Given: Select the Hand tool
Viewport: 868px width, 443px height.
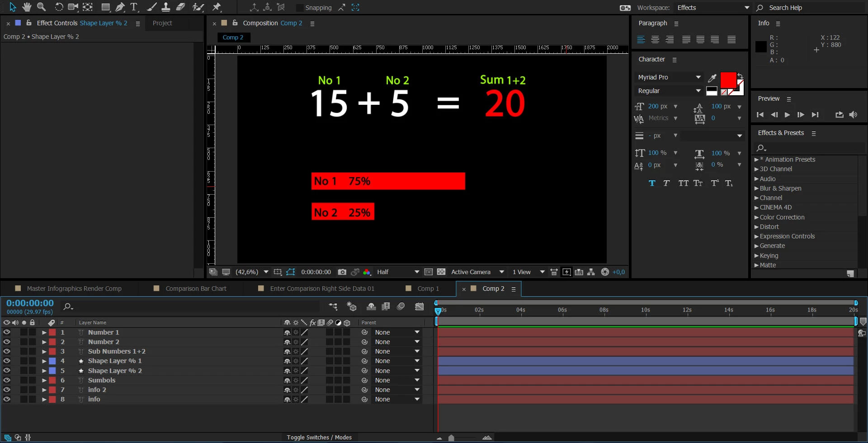Looking at the screenshot, I should pos(27,7).
